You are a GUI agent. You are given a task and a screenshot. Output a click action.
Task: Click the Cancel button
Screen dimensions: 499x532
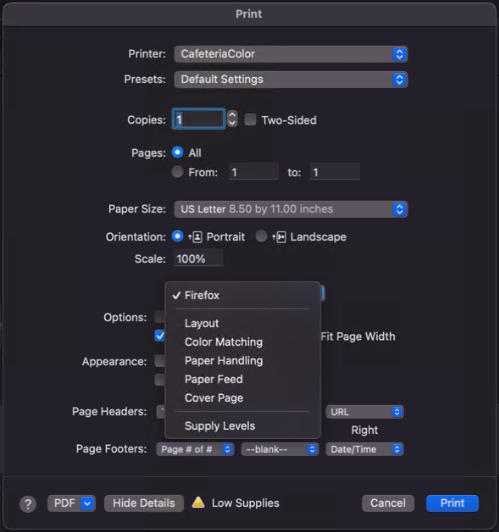click(388, 503)
